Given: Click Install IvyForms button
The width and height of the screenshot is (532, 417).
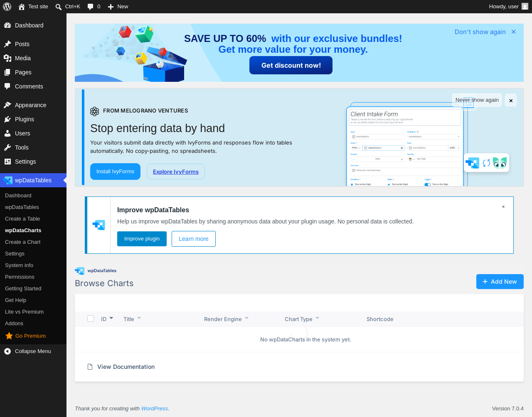Looking at the screenshot, I should point(115,172).
